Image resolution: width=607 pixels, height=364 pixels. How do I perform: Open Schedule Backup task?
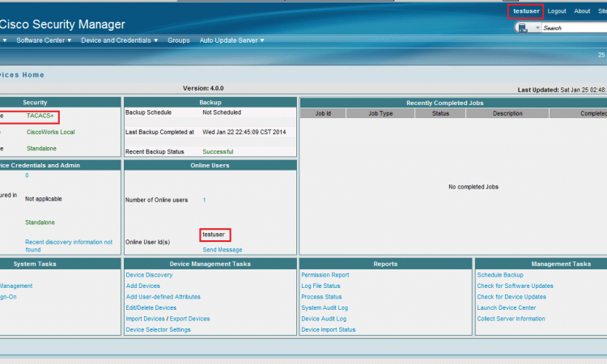tap(500, 275)
